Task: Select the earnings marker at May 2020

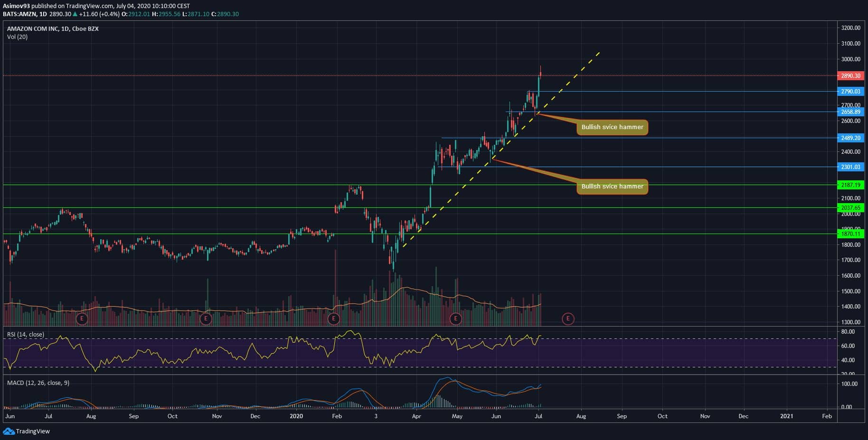Action: tap(456, 318)
